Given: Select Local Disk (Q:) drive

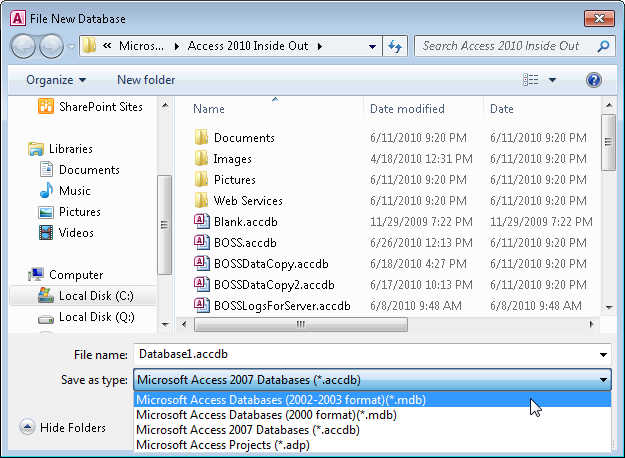Looking at the screenshot, I should (86, 317).
